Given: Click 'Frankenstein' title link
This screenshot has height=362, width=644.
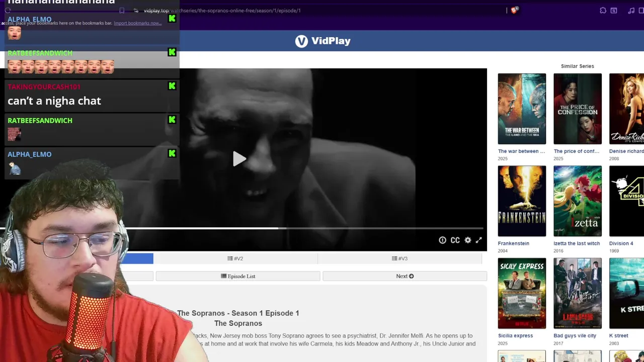Looking at the screenshot, I should click(514, 243).
